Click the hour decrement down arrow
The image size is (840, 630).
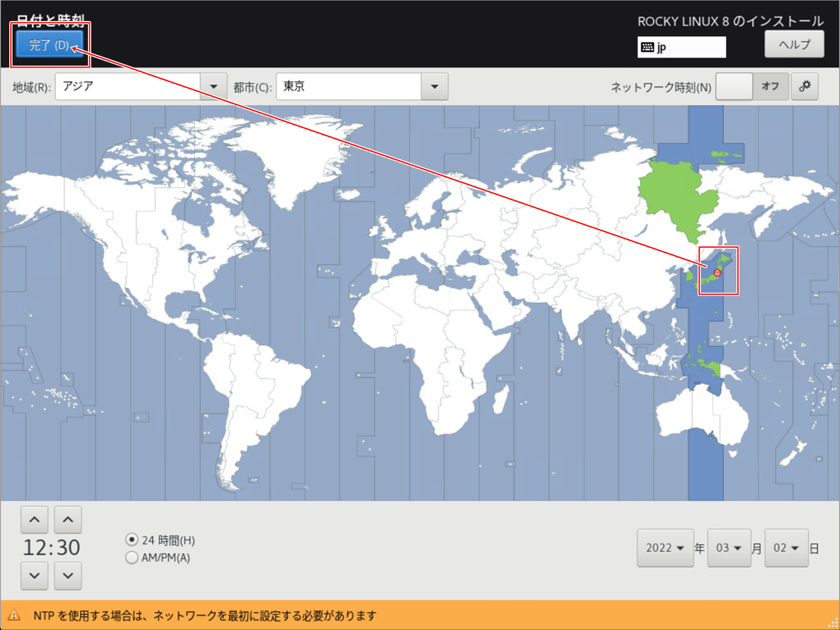[x=34, y=576]
